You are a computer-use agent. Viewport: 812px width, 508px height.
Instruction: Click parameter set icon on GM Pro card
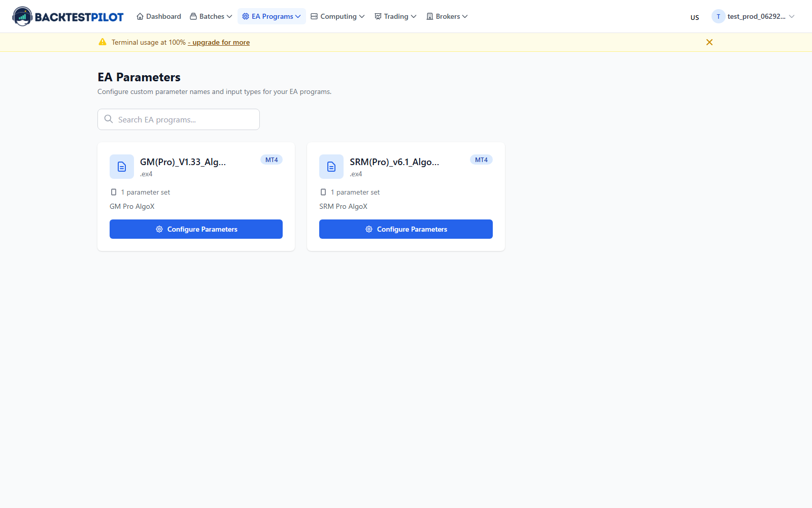point(114,192)
